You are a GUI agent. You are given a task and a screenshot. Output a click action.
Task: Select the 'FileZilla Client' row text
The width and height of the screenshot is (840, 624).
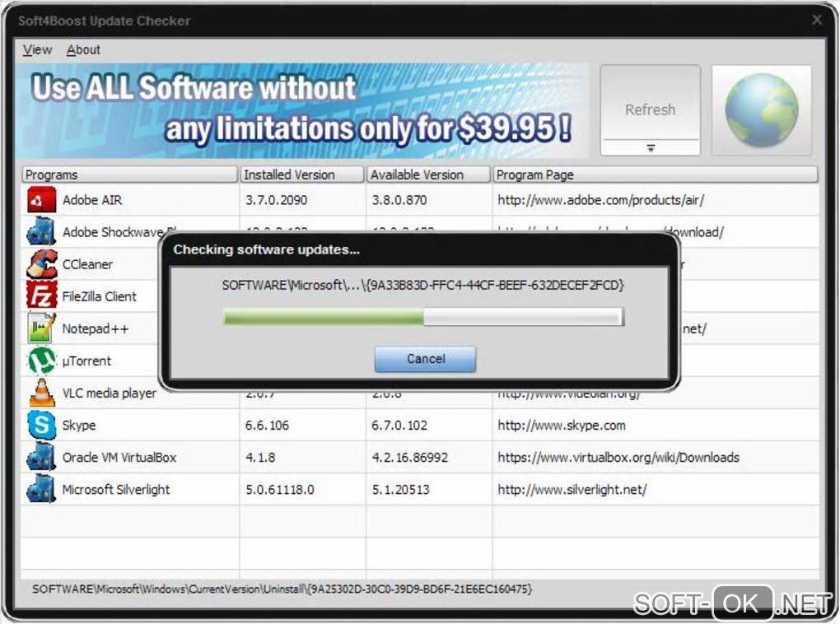(x=100, y=296)
